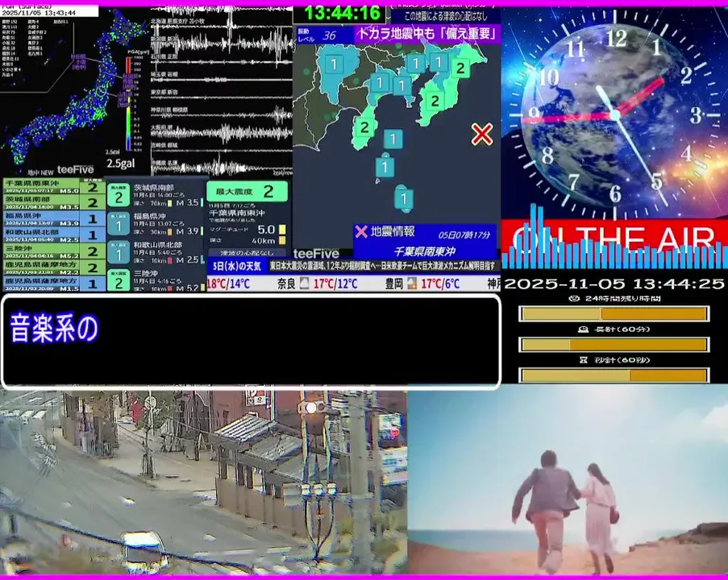Click the clock icon beside 24時間残り時間
This screenshot has width=728, height=580.
pos(574,298)
